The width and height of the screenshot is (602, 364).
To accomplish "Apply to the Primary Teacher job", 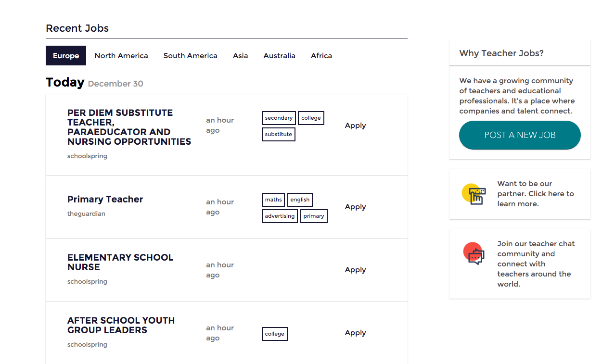I will coord(355,207).
